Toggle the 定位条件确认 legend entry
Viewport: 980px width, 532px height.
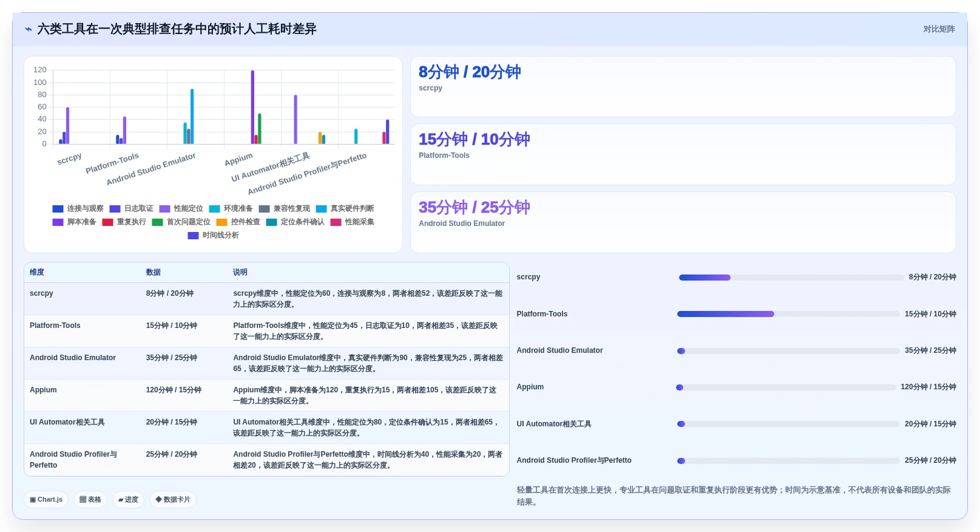point(295,222)
